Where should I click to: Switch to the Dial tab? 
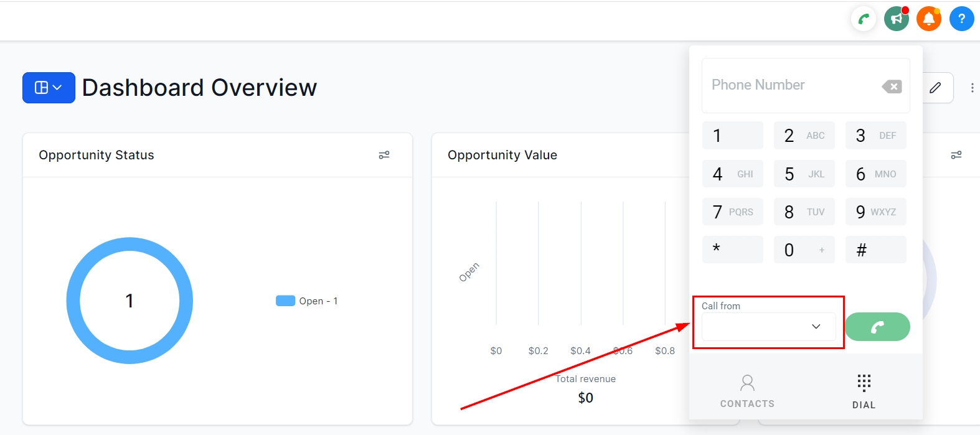pos(864,391)
